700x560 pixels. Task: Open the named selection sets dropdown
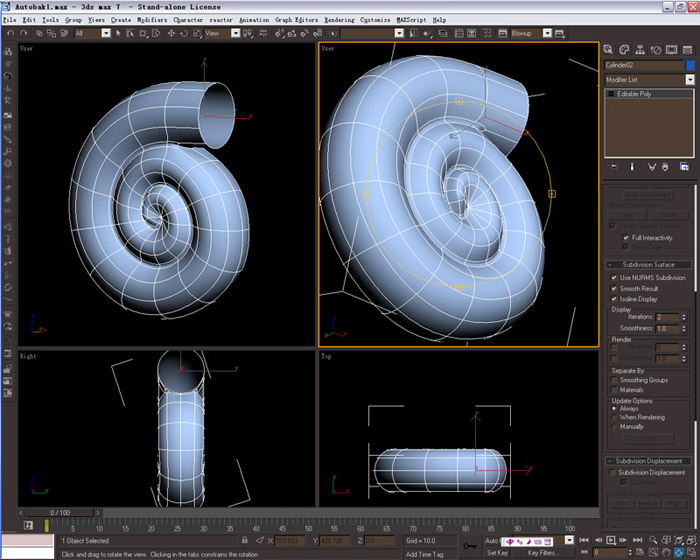click(x=399, y=33)
